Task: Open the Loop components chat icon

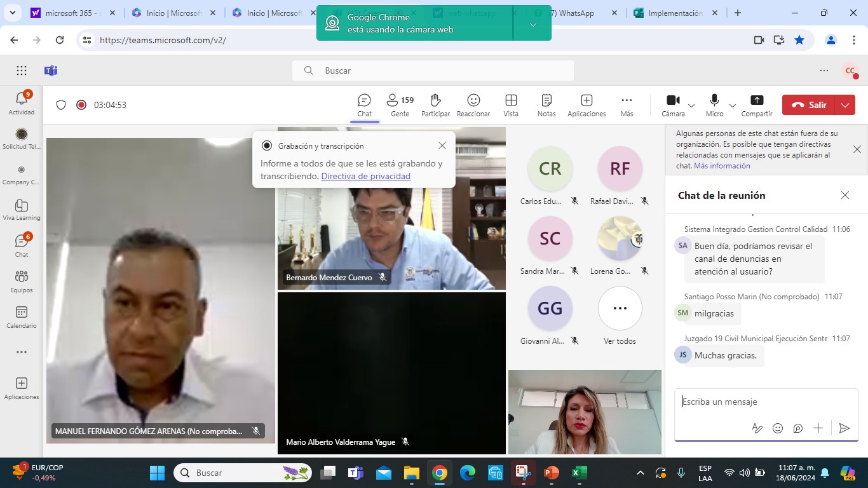Action: (x=798, y=428)
